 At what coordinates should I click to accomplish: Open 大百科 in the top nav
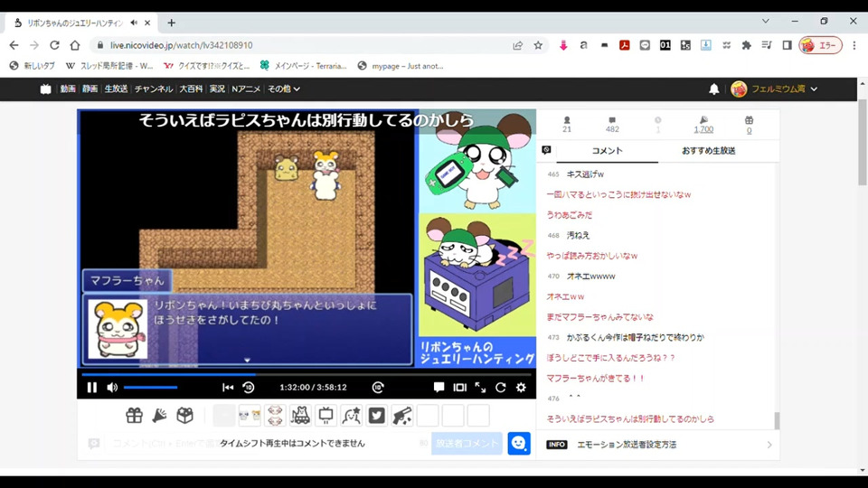191,89
